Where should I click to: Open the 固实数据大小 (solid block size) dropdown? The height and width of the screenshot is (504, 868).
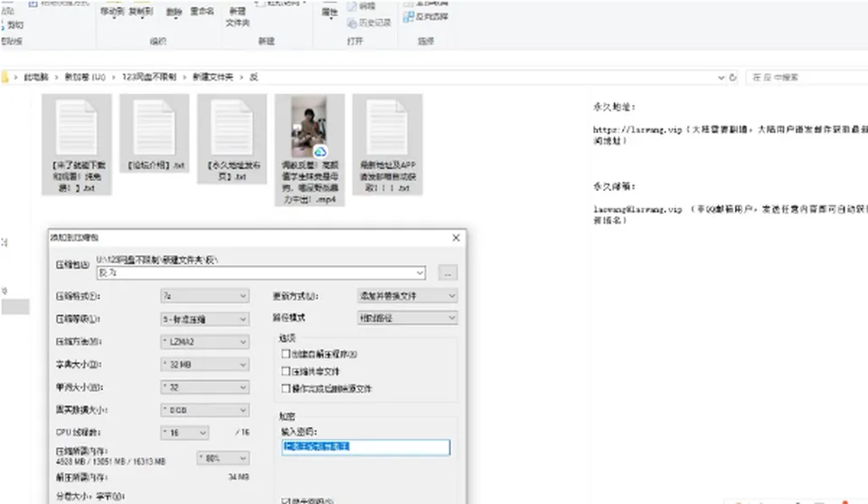205,410
